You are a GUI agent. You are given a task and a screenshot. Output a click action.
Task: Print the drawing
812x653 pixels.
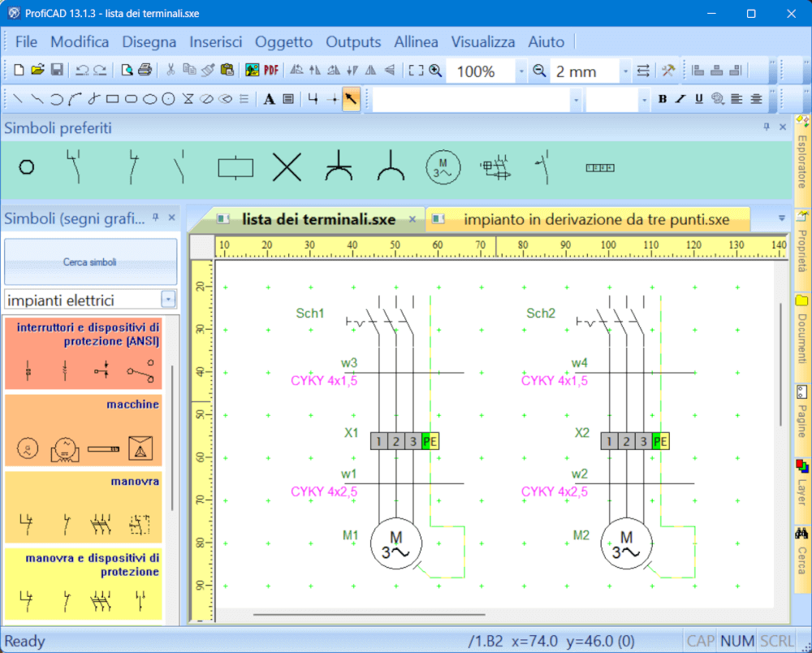point(145,70)
